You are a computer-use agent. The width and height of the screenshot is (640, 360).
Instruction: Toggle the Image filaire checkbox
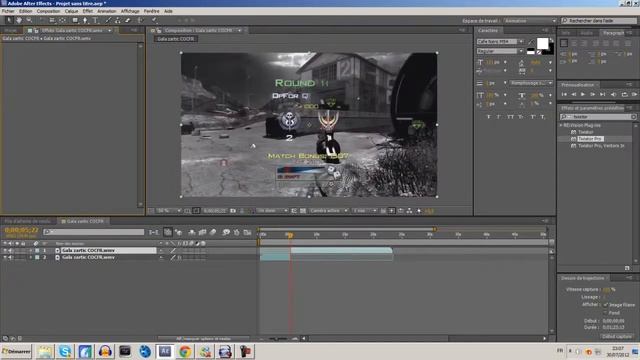tap(606, 305)
